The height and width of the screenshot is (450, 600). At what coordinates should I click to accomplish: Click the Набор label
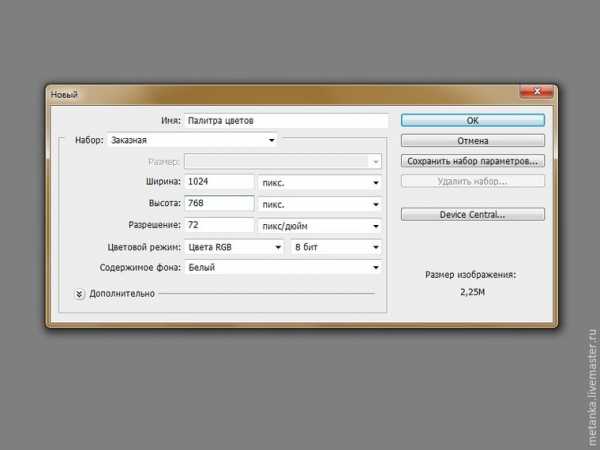point(89,140)
